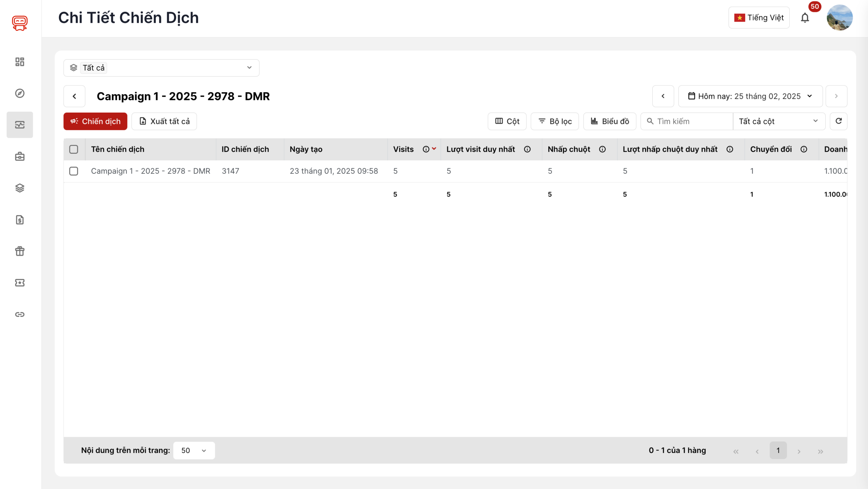Open the invoice document sidebar icon
The height and width of the screenshot is (489, 868).
click(x=20, y=220)
